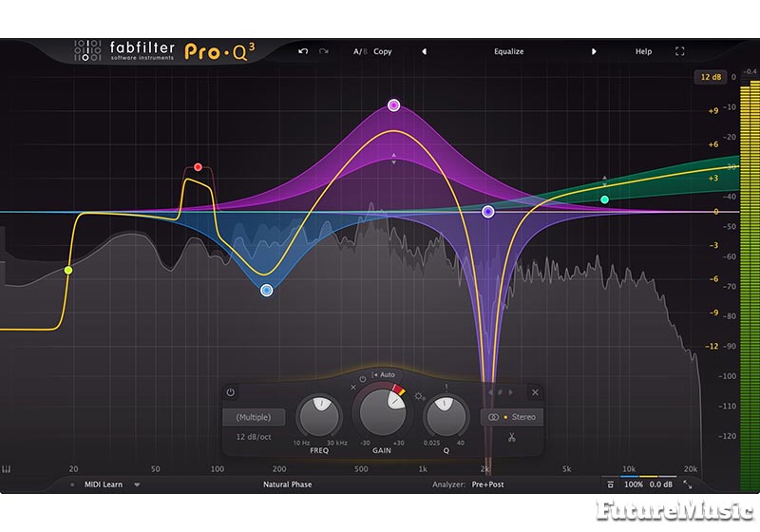Open the 12 dB display range dropdown

[x=711, y=77]
